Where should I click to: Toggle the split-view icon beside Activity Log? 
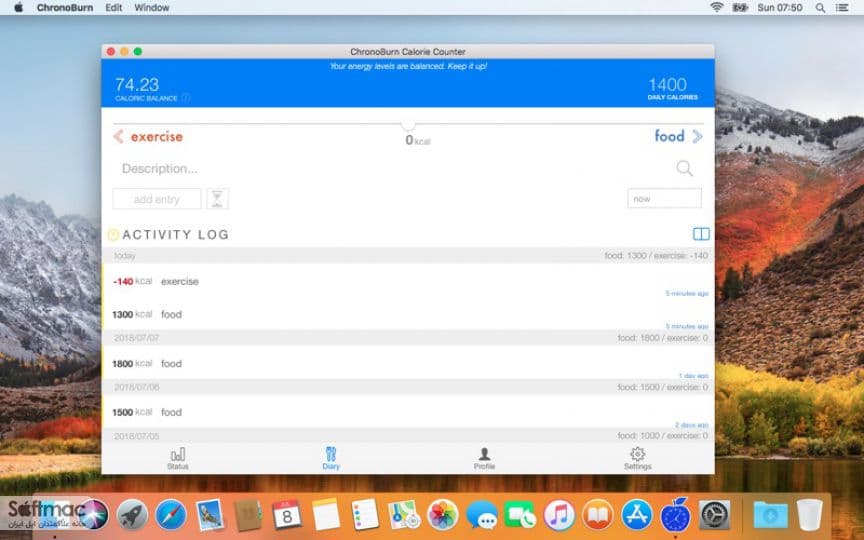tap(701, 234)
